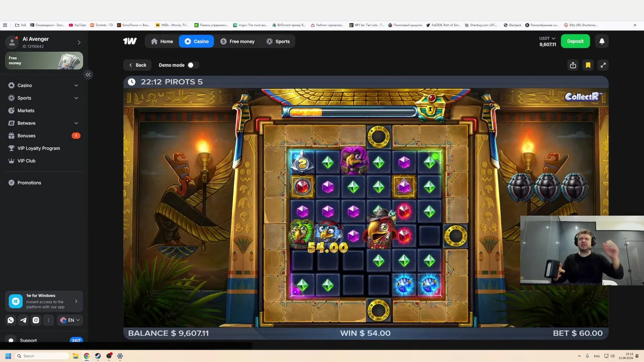This screenshot has height=362, width=644.
Task: Click the webcam overlay thumbnail
Action: pos(582,250)
